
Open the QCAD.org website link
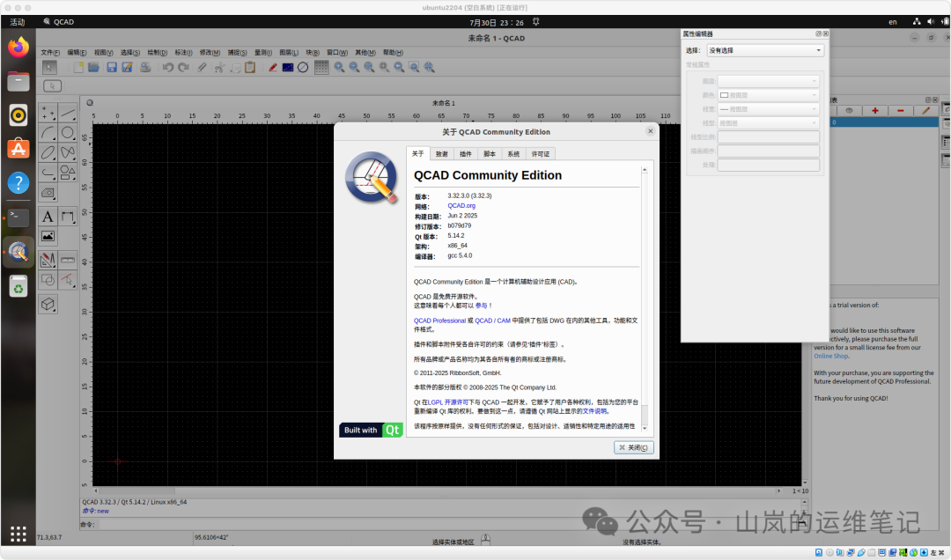[x=464, y=204]
